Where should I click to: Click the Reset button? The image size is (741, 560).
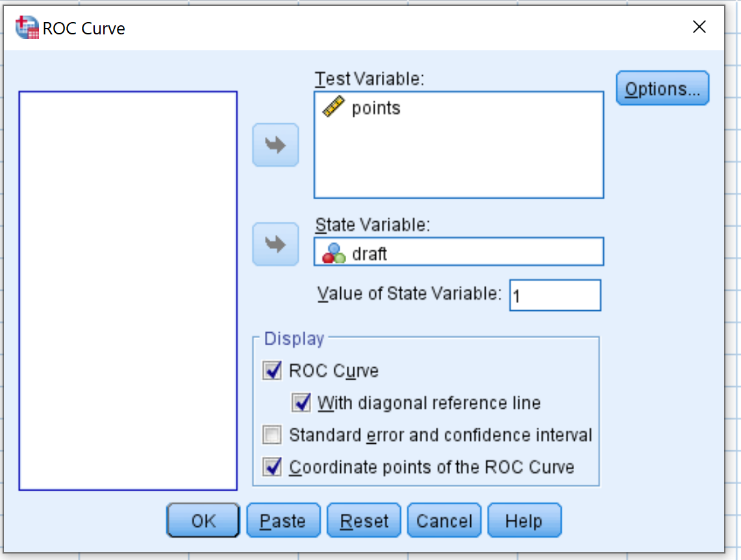[x=364, y=520]
